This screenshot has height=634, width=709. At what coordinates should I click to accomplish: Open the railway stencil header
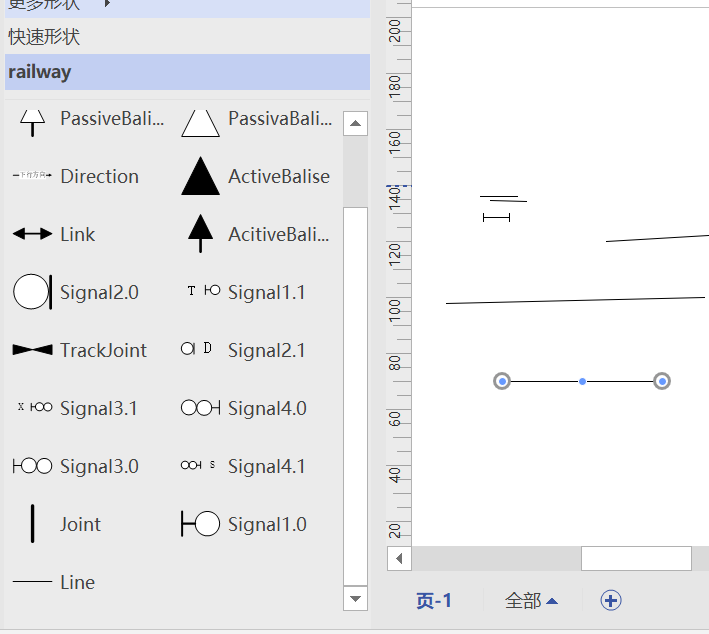(x=187, y=72)
